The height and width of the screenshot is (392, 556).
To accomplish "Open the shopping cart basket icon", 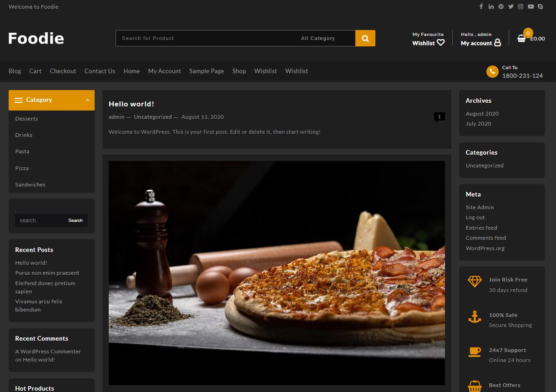I will [521, 39].
